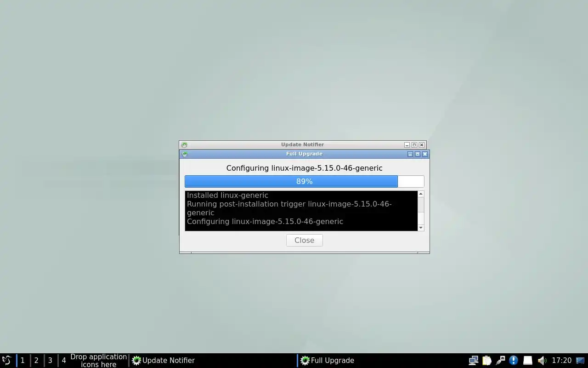Maximize the Update Notifier window

pyautogui.click(x=414, y=145)
